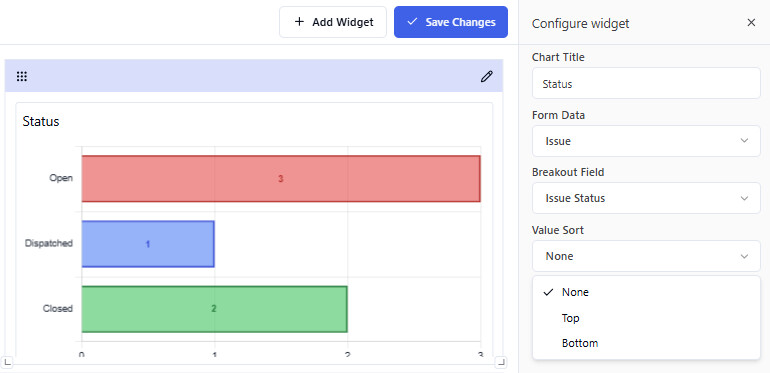Image resolution: width=770 pixels, height=373 pixels.
Task: Click the bottom-right widget resize corner handle
Action: tap(500, 362)
